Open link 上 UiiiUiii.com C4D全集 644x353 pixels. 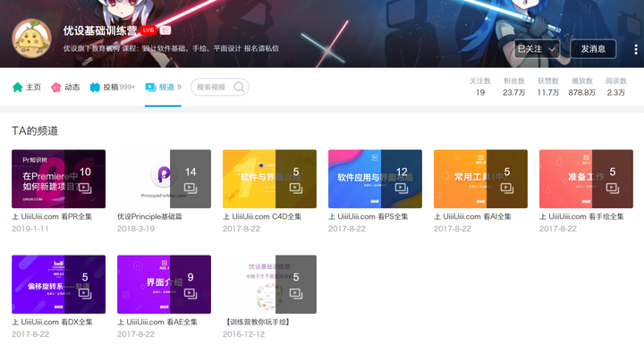[262, 217]
